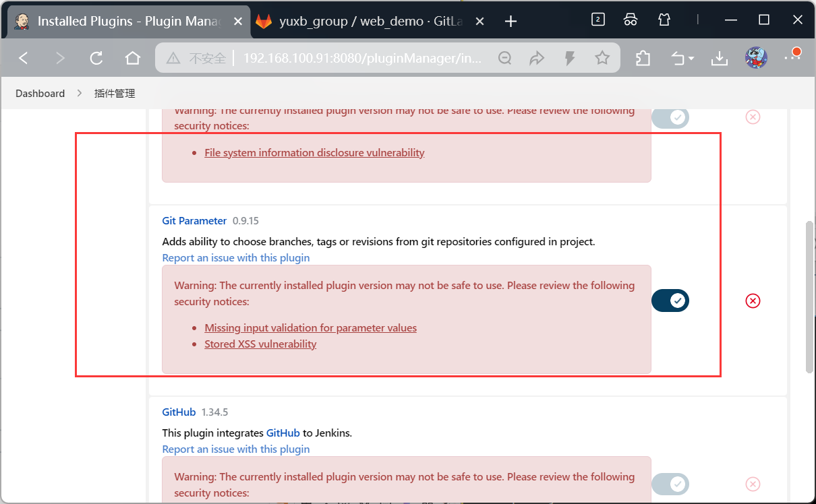Open Missing input validation for parameter values
Image resolution: width=816 pixels, height=504 pixels.
[310, 327]
